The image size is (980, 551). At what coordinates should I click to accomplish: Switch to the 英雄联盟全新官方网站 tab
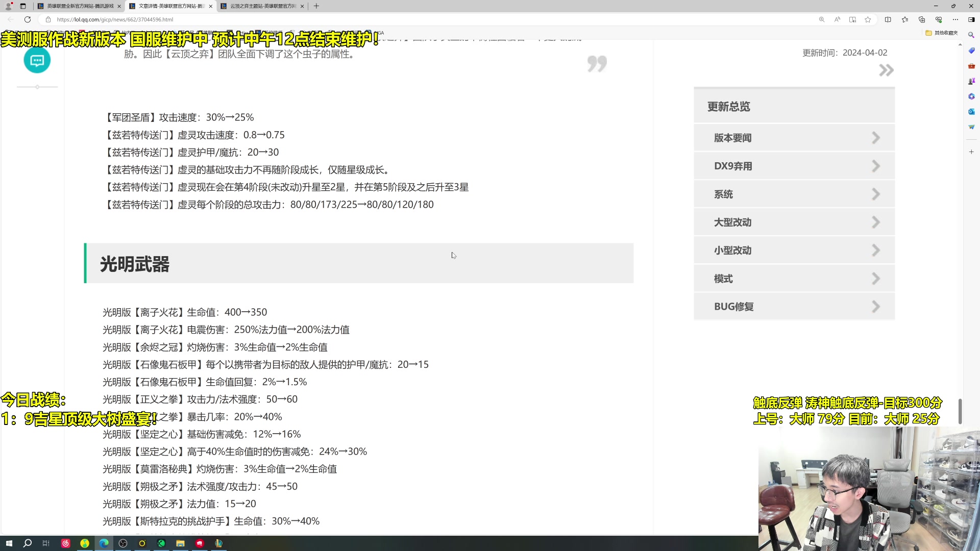pos(80,6)
